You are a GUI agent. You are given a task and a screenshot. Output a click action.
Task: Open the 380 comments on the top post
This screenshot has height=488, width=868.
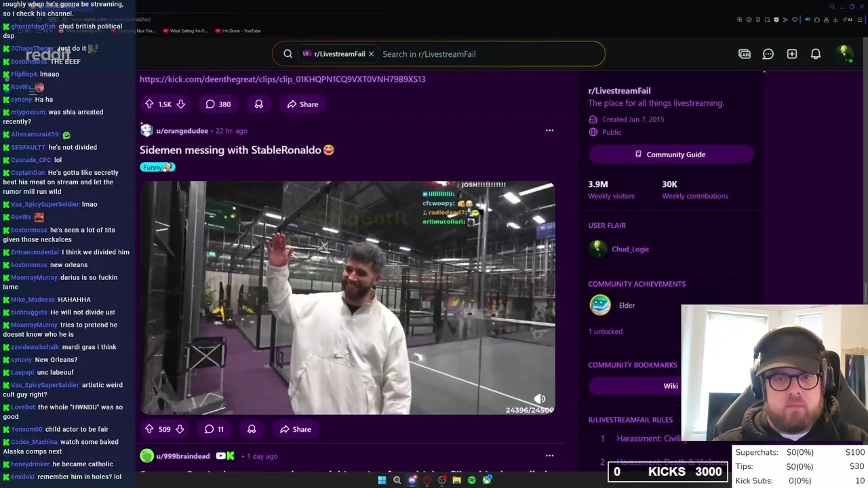click(218, 104)
